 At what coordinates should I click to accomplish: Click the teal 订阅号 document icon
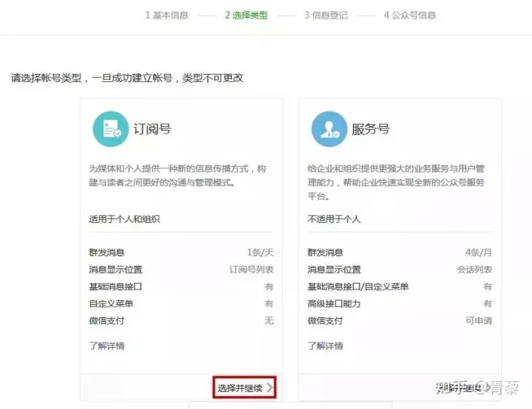coord(111,129)
